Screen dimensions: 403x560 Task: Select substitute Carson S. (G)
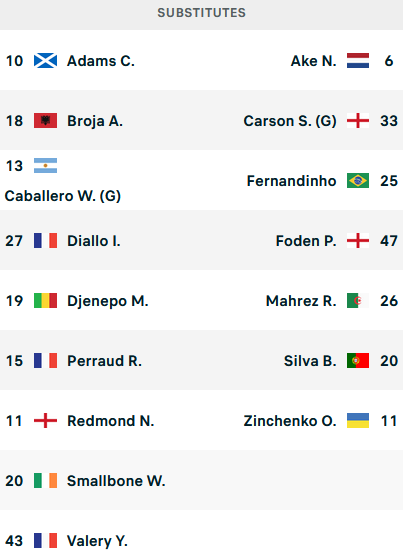click(x=290, y=121)
